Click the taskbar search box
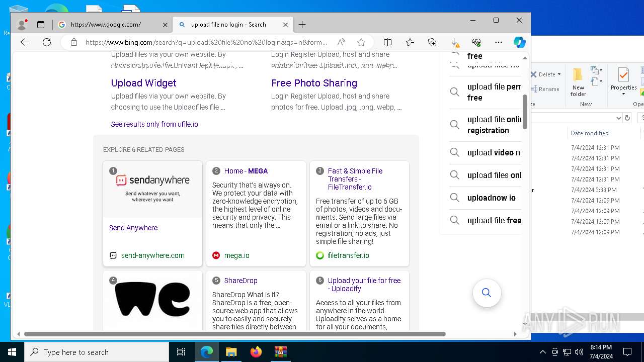The image size is (644, 362). [97, 352]
